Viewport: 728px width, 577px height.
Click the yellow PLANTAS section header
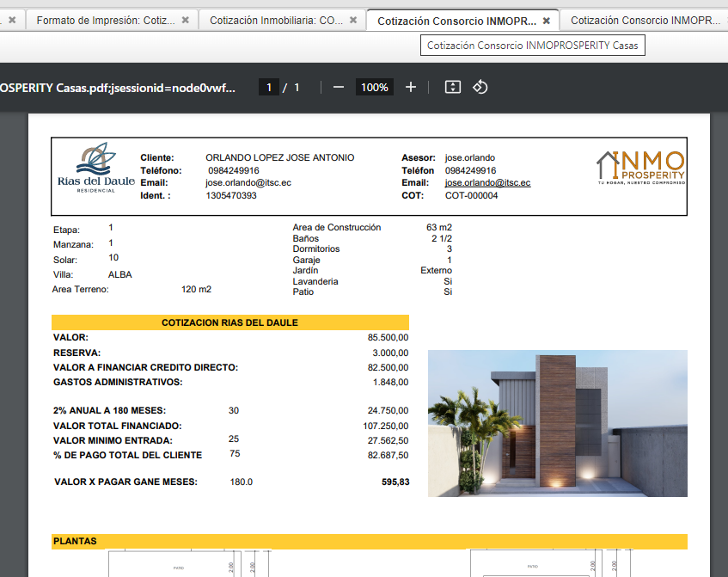tap(370, 542)
